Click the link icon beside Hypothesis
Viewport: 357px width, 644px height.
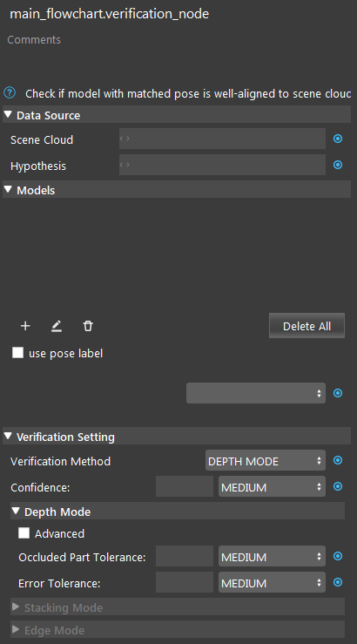(x=338, y=165)
